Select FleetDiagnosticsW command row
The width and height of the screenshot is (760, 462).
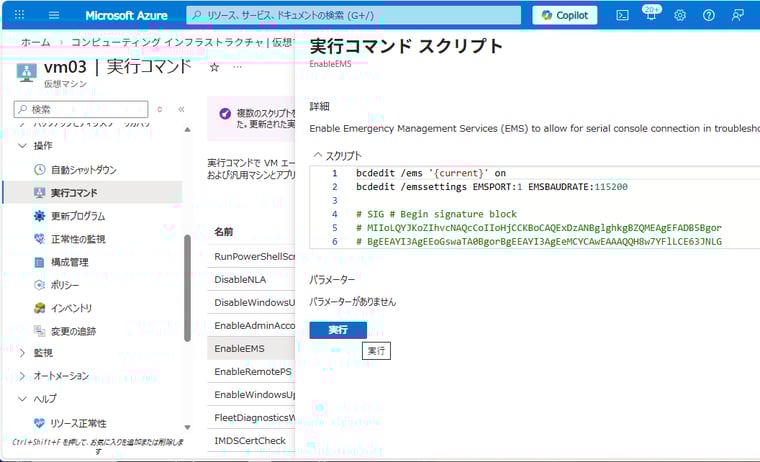[x=251, y=417]
